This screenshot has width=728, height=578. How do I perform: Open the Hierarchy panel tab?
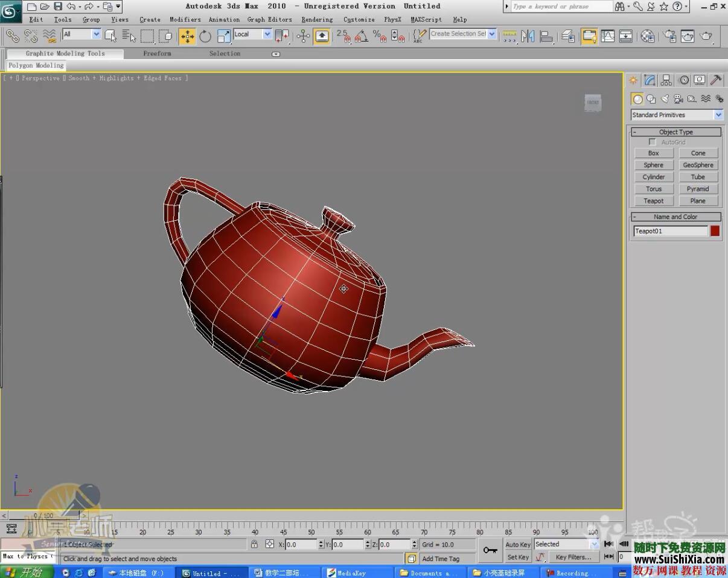pyautogui.click(x=666, y=80)
